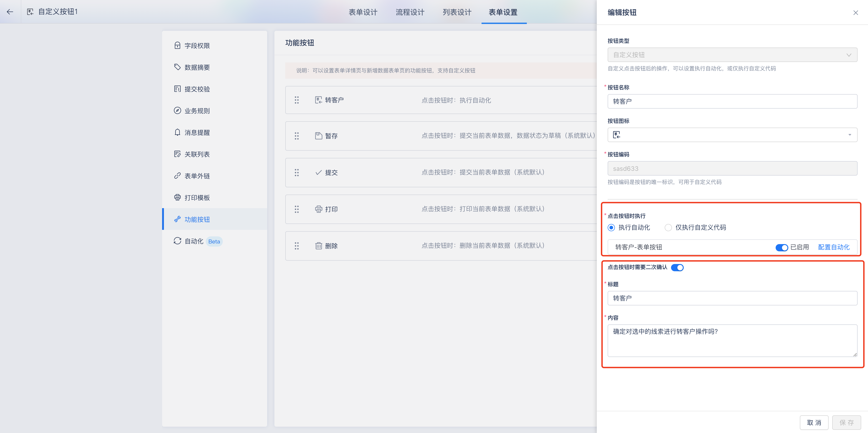Click the 取消 button

(814, 423)
